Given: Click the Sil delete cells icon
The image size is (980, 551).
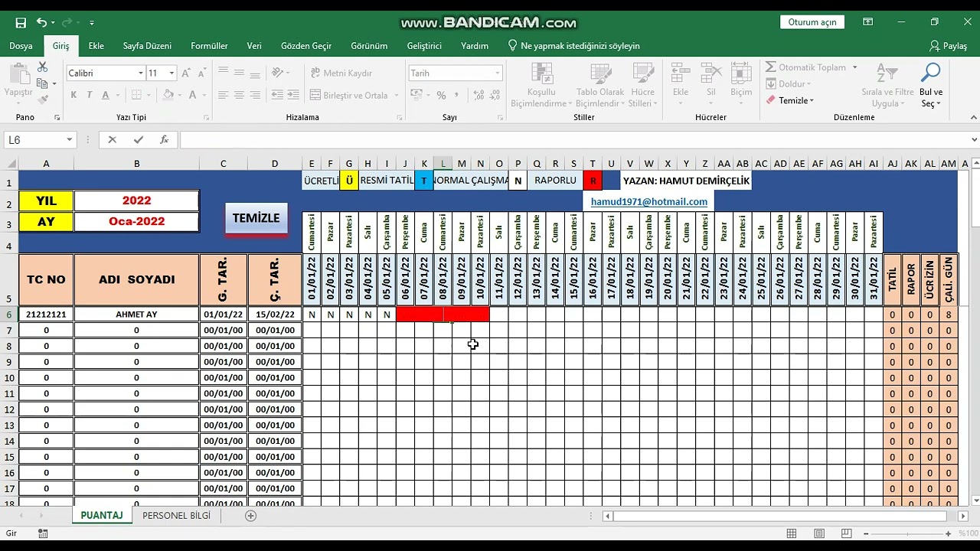Looking at the screenshot, I should (711, 73).
